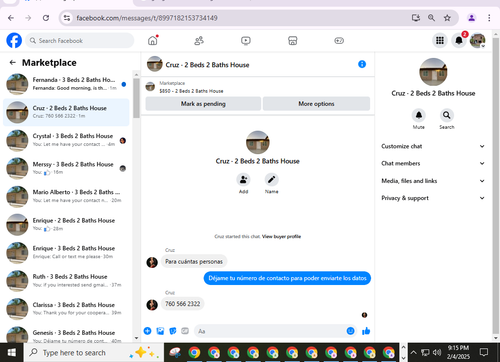
Task: Open Enrique - 3 Beds 2 Baths House chat
Action: click(x=66, y=253)
